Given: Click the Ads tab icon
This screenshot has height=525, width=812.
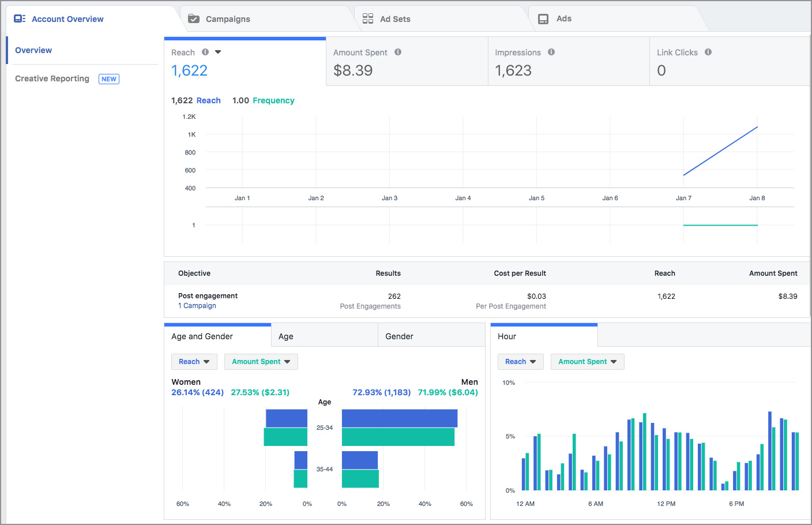Looking at the screenshot, I should tap(543, 18).
